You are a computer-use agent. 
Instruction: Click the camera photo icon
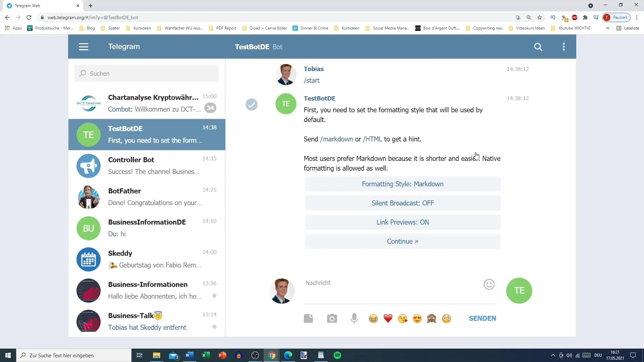(x=332, y=318)
